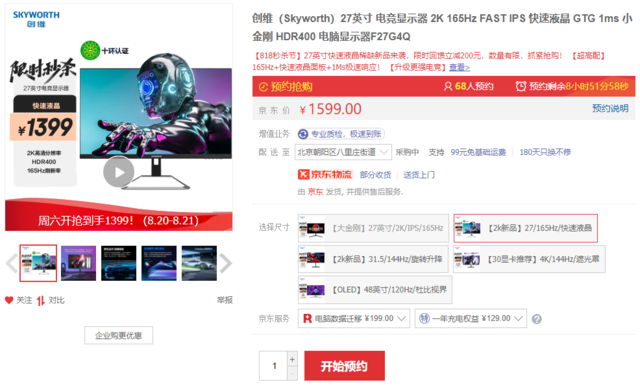The image size is (640, 391).
Task: Play the product video on monitor image
Action: pos(118,172)
